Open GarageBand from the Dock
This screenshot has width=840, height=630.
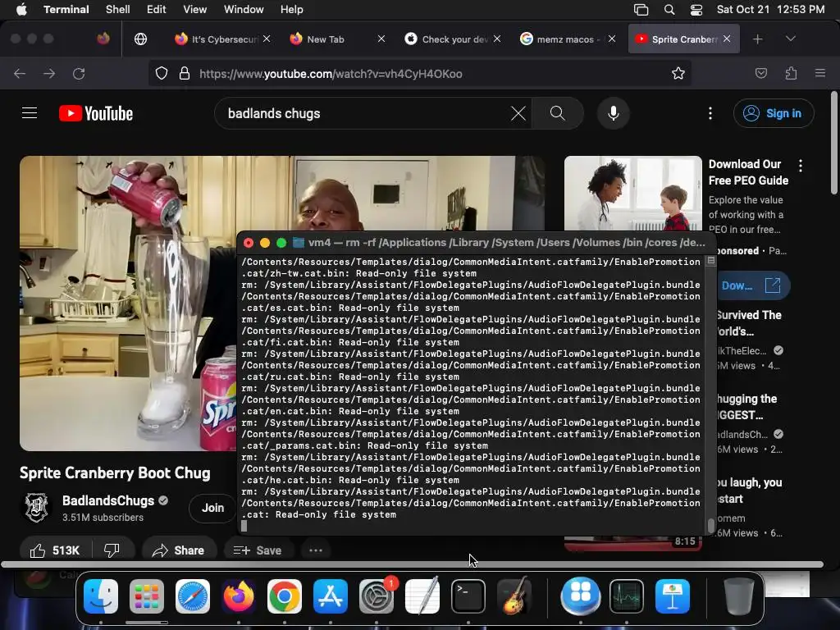(x=514, y=596)
